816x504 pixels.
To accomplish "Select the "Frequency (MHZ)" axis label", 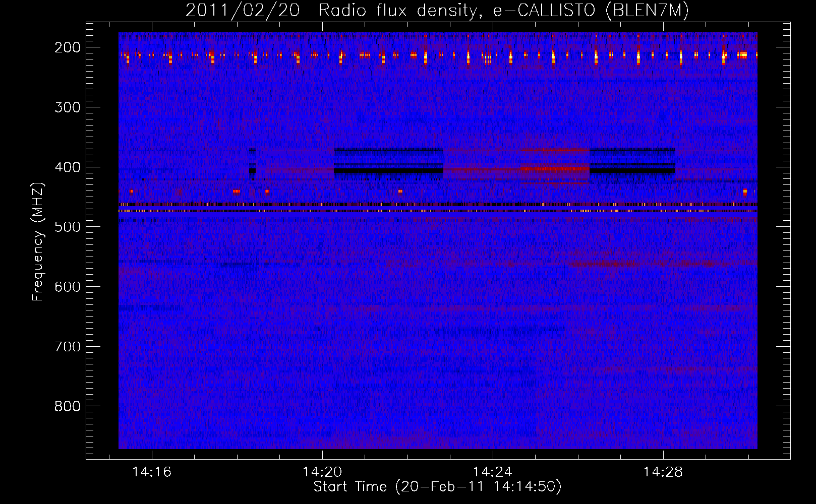I will point(38,241).
